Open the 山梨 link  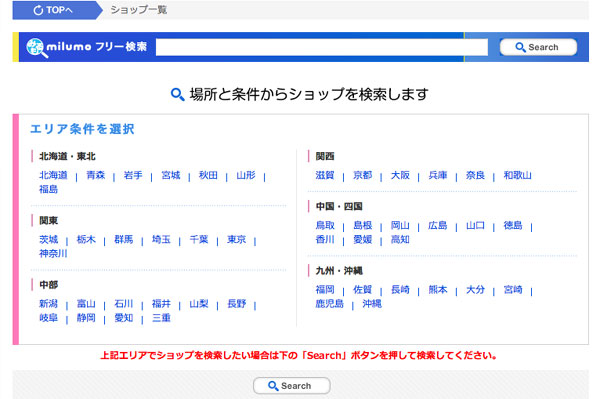click(x=199, y=304)
